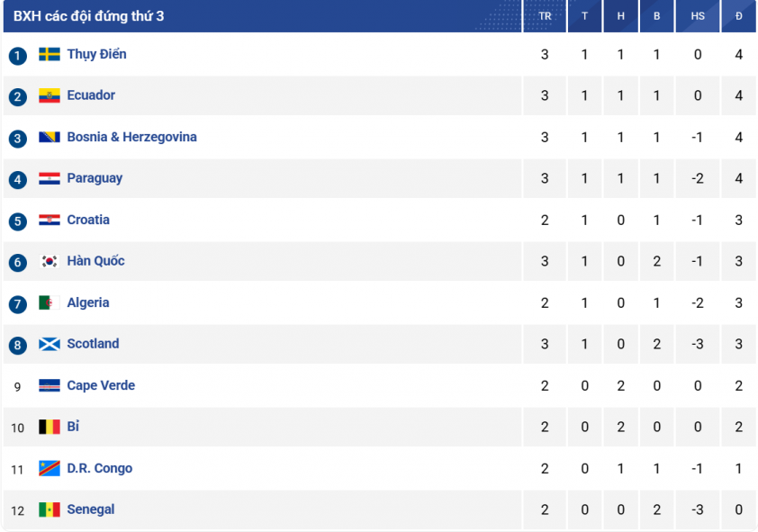This screenshot has height=532, width=758.
Task: Click the BXH các đội đứng thứ 3 title
Action: click(88, 16)
